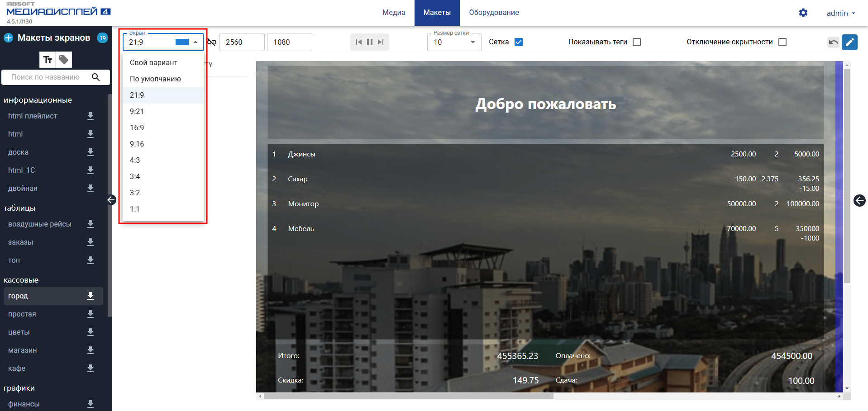Switch to the Оборудование tab

[494, 13]
